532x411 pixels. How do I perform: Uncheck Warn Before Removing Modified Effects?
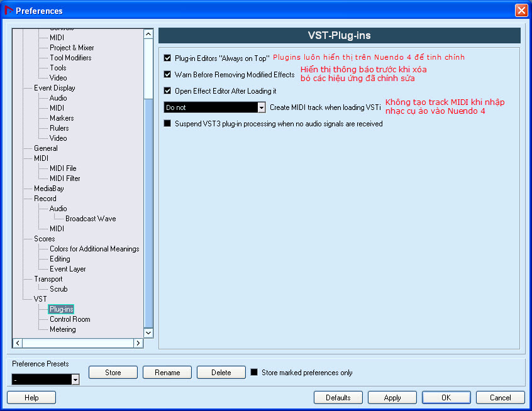[x=167, y=74]
